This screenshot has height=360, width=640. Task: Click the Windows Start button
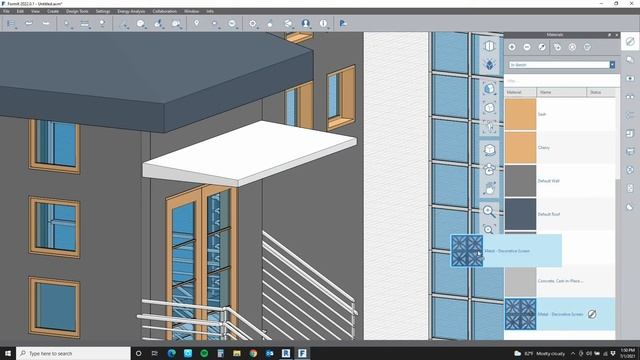point(8,353)
